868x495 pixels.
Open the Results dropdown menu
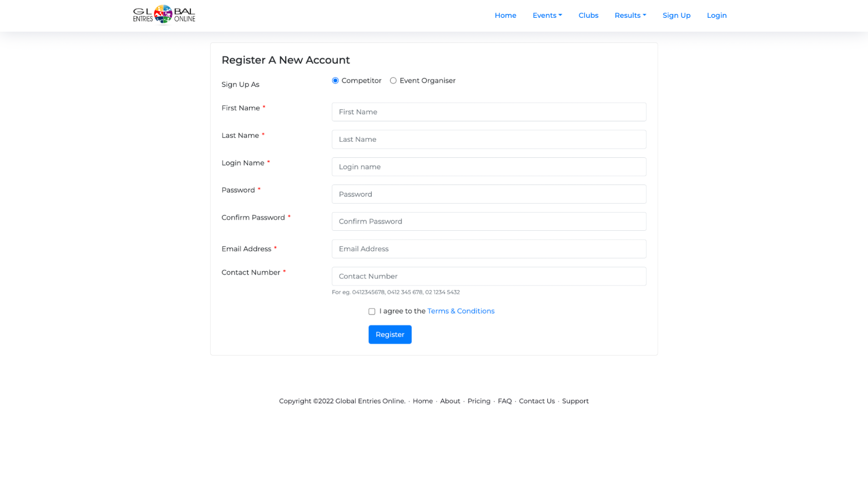pyautogui.click(x=630, y=16)
